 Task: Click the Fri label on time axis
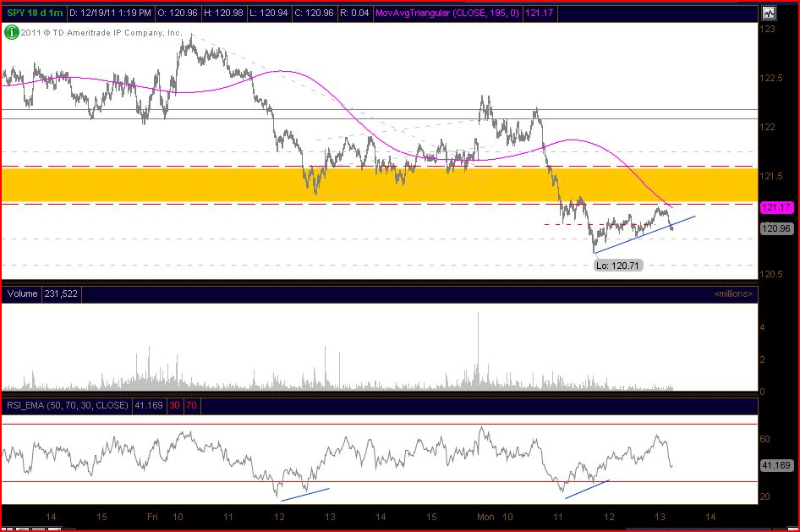[152, 517]
